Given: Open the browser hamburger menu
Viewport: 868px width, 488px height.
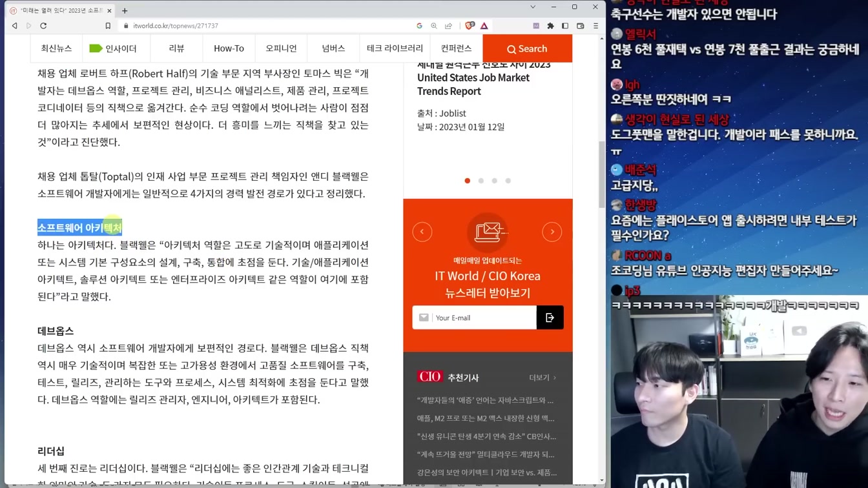Looking at the screenshot, I should click(x=595, y=26).
